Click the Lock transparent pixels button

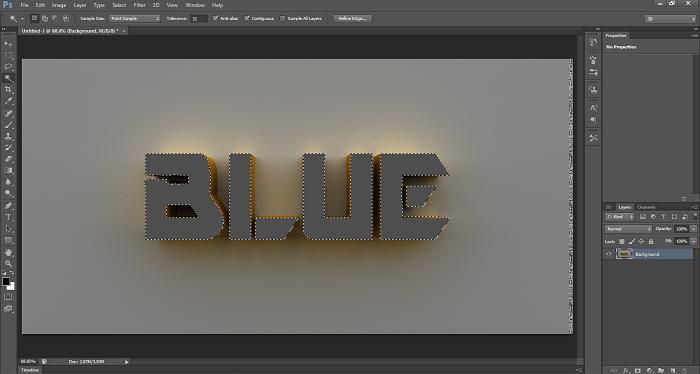click(622, 241)
